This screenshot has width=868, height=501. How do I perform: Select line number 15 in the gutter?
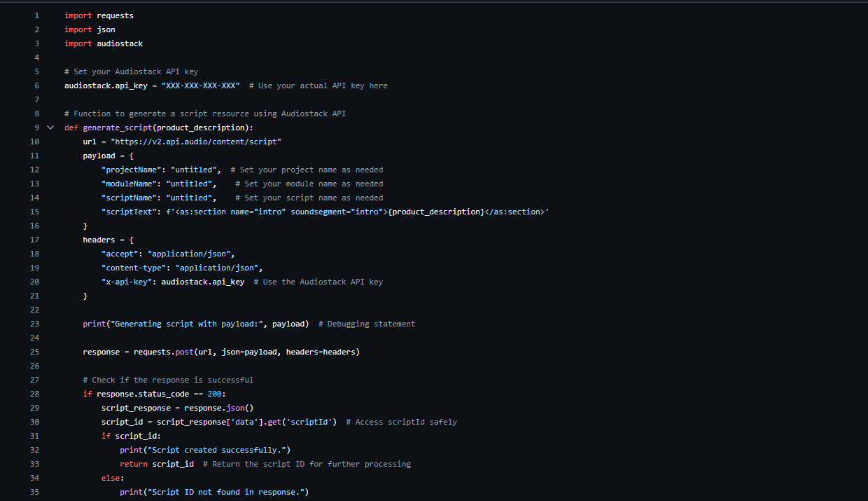pyautogui.click(x=35, y=212)
